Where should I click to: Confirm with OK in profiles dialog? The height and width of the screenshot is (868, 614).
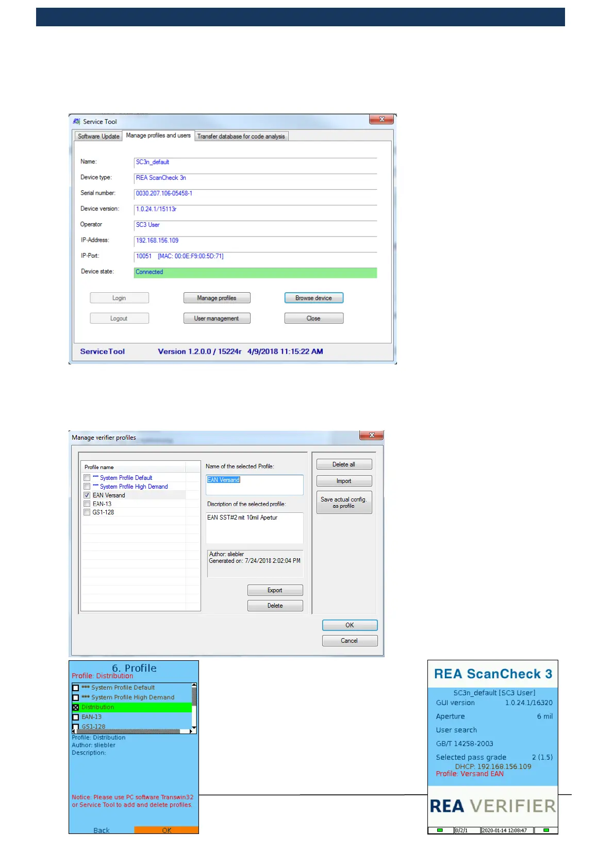(x=350, y=625)
